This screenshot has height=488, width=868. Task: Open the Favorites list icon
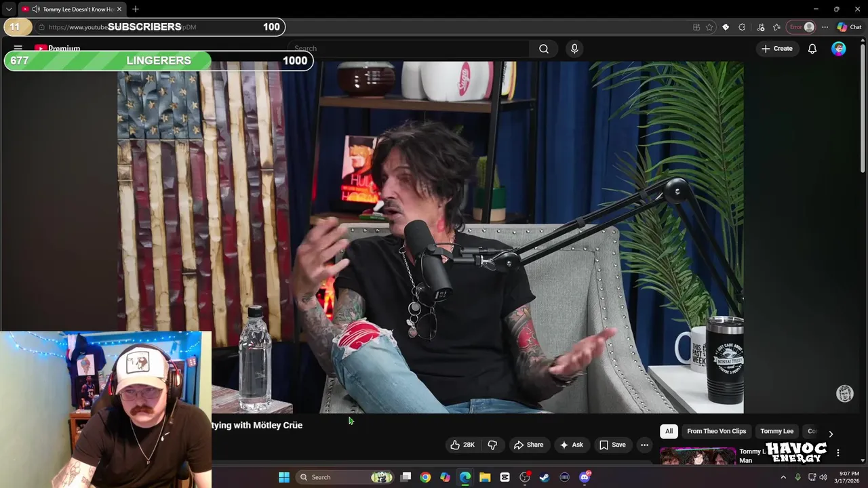(776, 27)
